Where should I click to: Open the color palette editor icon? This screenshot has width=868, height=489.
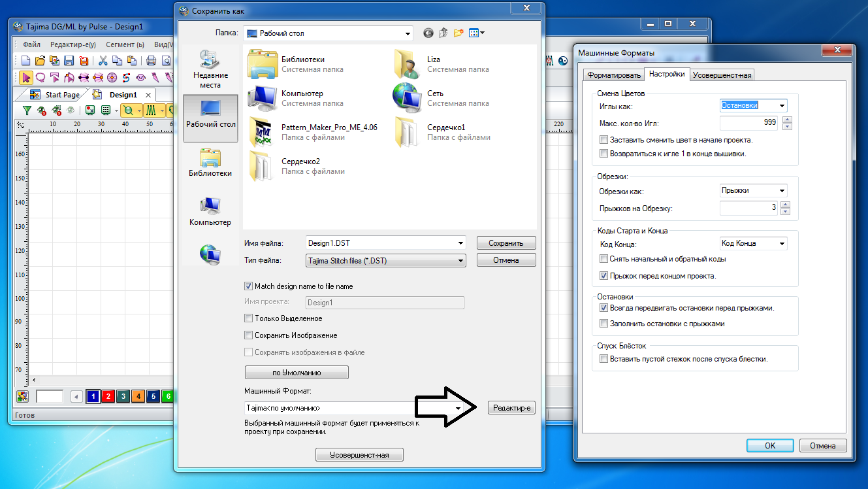coord(23,396)
